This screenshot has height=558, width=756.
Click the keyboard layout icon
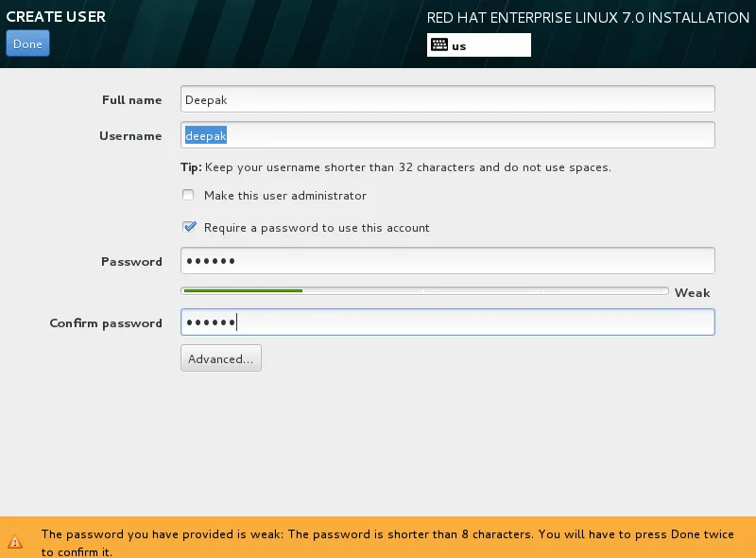pos(439,44)
